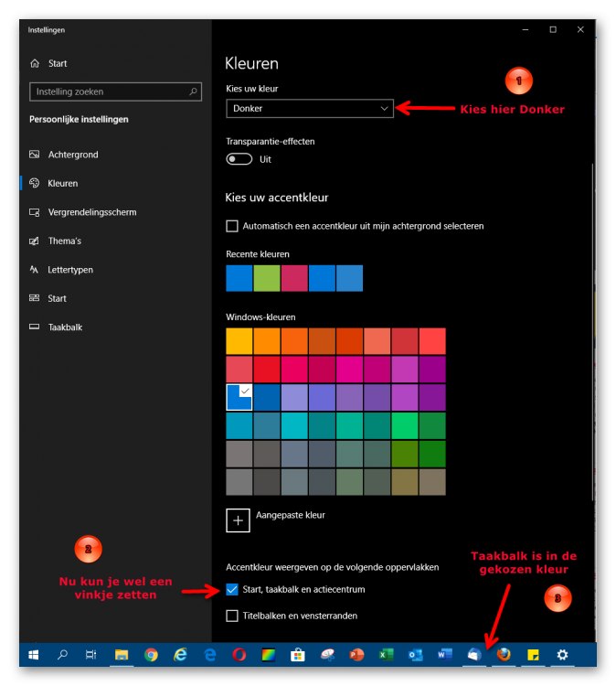The height and width of the screenshot is (686, 616).
Task: Open the Windows Start button on the taskbar
Action: coord(34,655)
